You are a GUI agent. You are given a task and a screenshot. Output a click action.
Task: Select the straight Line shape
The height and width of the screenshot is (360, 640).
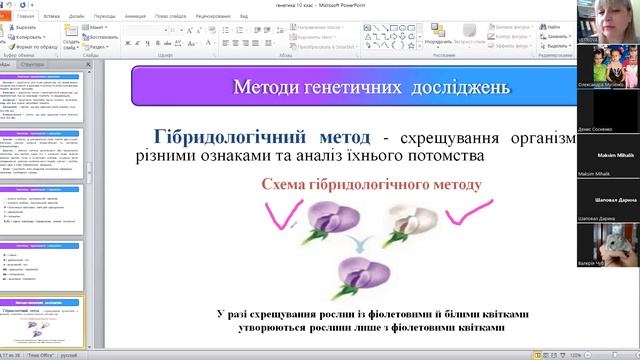point(376,28)
